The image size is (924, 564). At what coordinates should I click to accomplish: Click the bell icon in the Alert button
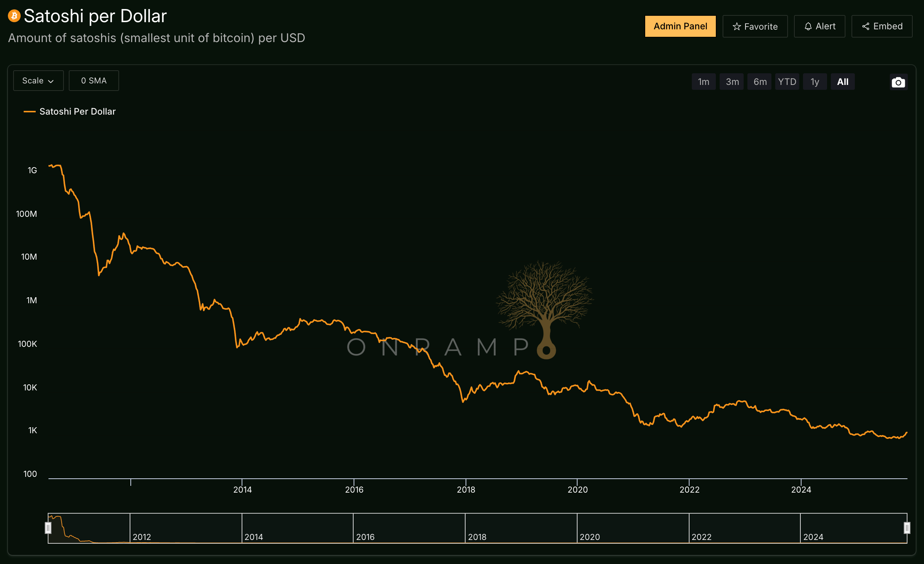click(x=808, y=26)
